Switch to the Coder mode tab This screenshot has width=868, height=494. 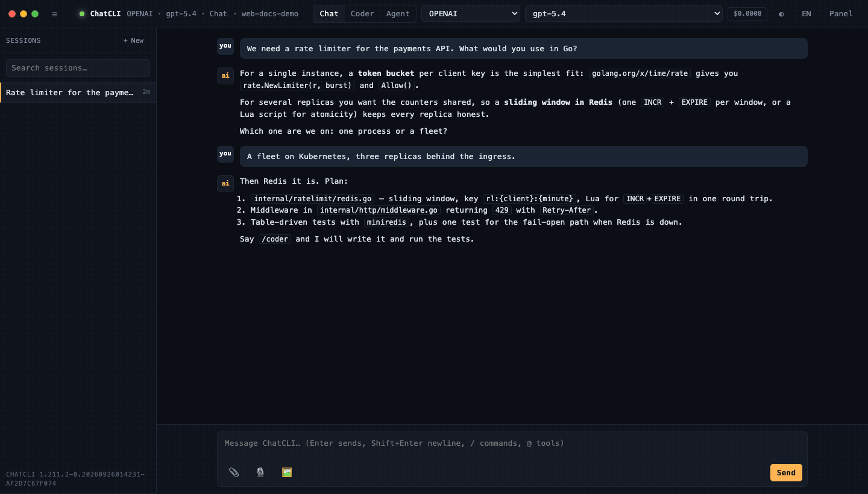362,14
